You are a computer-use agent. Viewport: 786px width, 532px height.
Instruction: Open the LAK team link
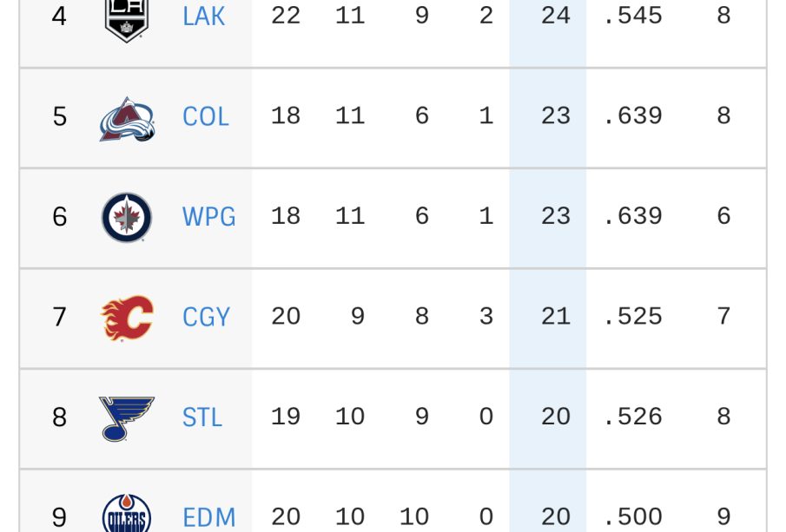[x=203, y=16]
